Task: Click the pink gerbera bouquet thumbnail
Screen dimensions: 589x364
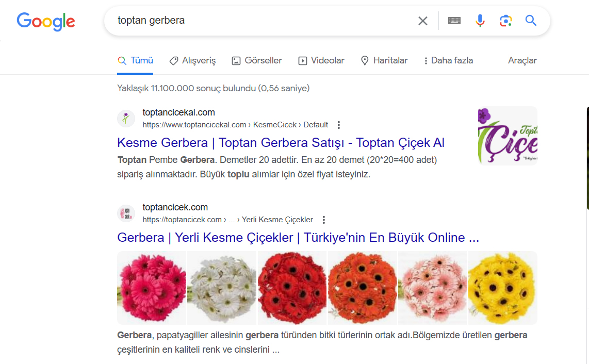Action: (x=152, y=288)
